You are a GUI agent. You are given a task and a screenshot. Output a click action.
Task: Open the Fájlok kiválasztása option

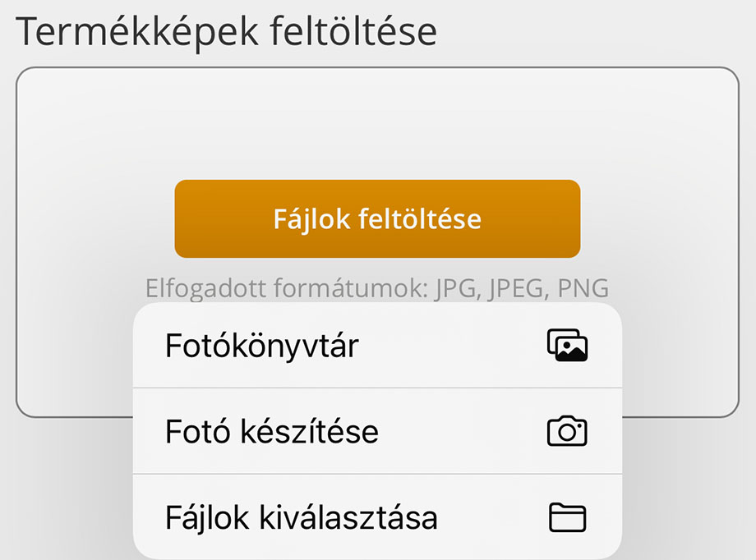coord(377,517)
